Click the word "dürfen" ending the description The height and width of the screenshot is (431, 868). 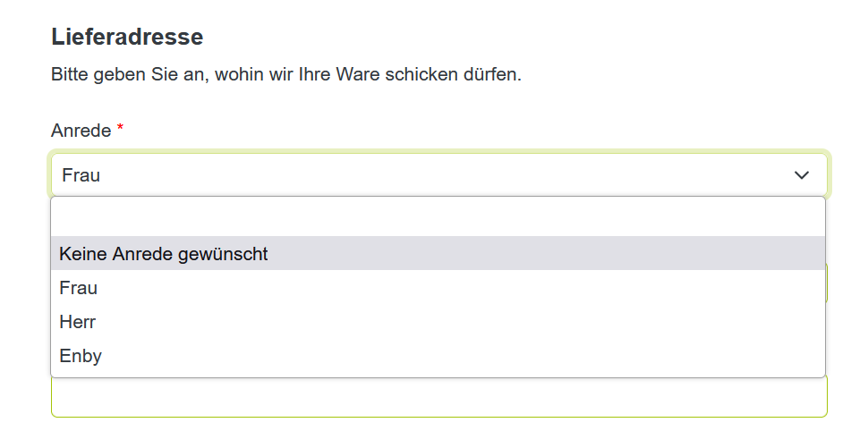[490, 74]
